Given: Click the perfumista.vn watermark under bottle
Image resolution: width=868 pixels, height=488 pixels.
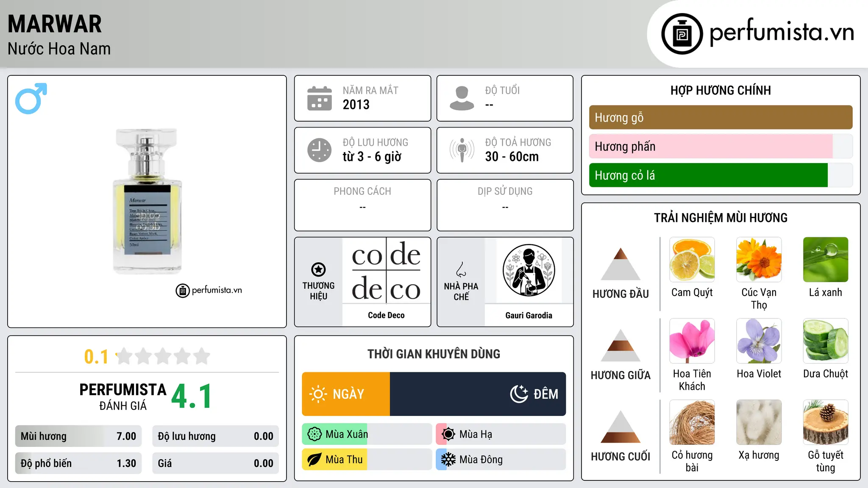Looking at the screenshot, I should click(209, 290).
